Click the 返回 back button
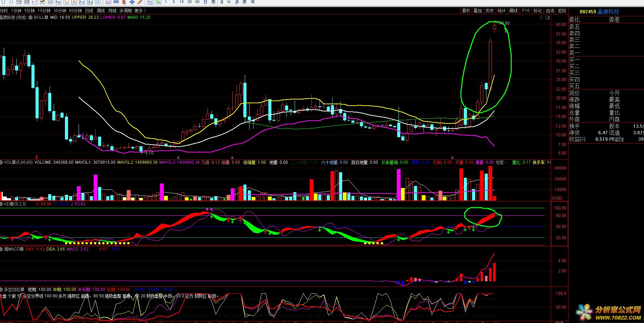The width and height of the screenshot is (644, 323). [562, 11]
